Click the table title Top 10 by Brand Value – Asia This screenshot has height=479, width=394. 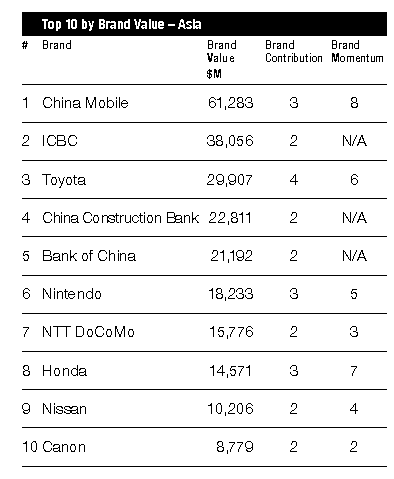121,24
